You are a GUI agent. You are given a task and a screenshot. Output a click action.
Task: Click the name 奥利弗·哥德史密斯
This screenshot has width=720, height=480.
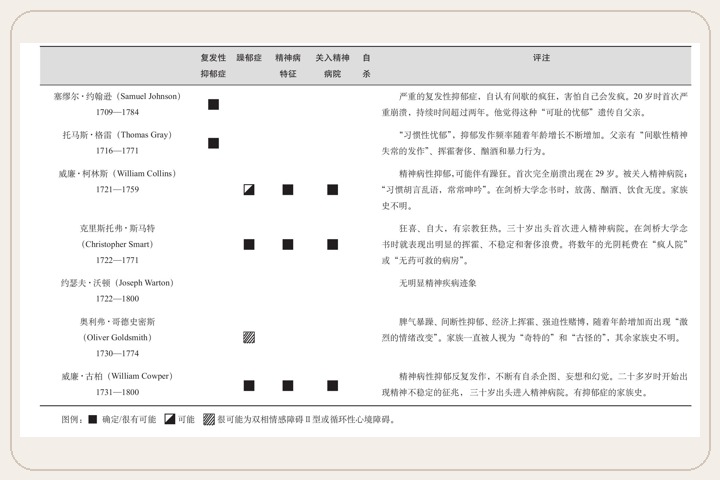pyautogui.click(x=118, y=322)
